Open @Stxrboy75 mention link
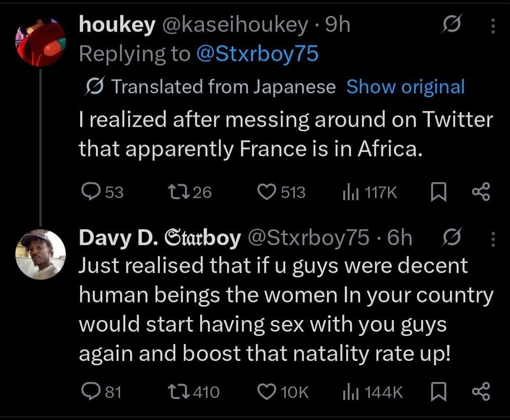Viewport: 510px width, 420px height. point(257,54)
